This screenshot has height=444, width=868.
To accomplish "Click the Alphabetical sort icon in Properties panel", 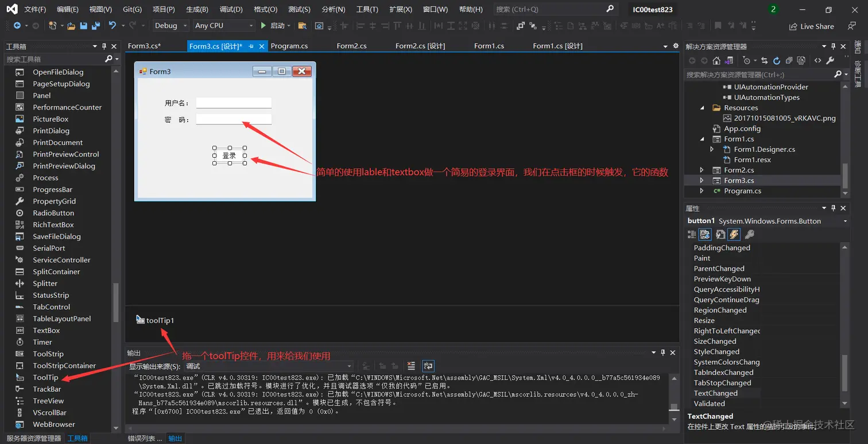I will click(x=705, y=234).
